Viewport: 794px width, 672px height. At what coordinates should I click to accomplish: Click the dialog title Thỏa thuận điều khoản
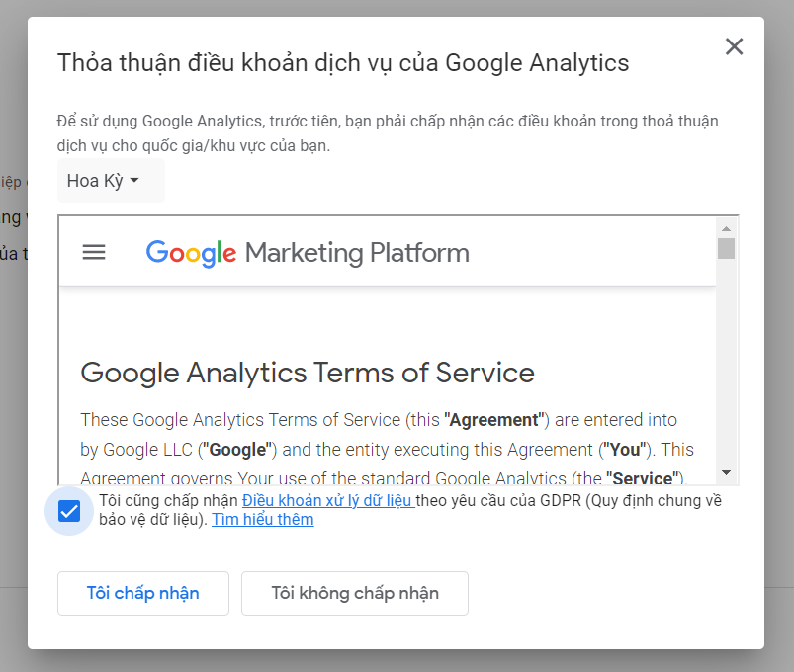click(343, 63)
